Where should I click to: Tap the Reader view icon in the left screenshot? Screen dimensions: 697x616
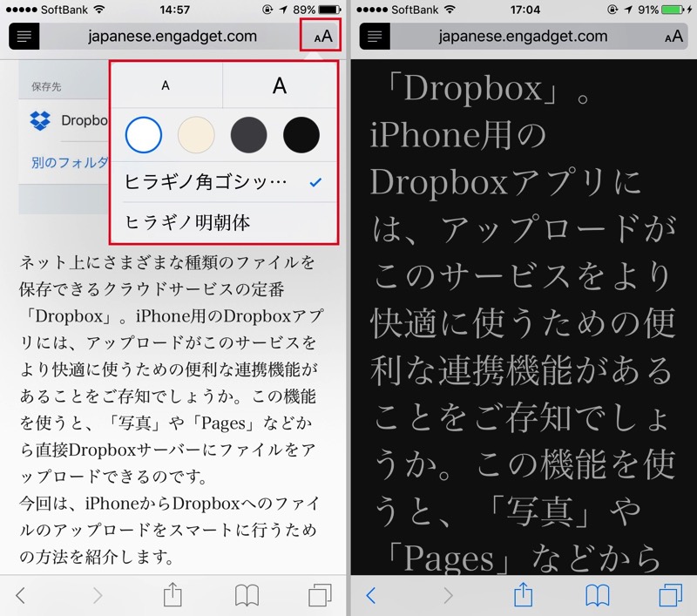24,36
